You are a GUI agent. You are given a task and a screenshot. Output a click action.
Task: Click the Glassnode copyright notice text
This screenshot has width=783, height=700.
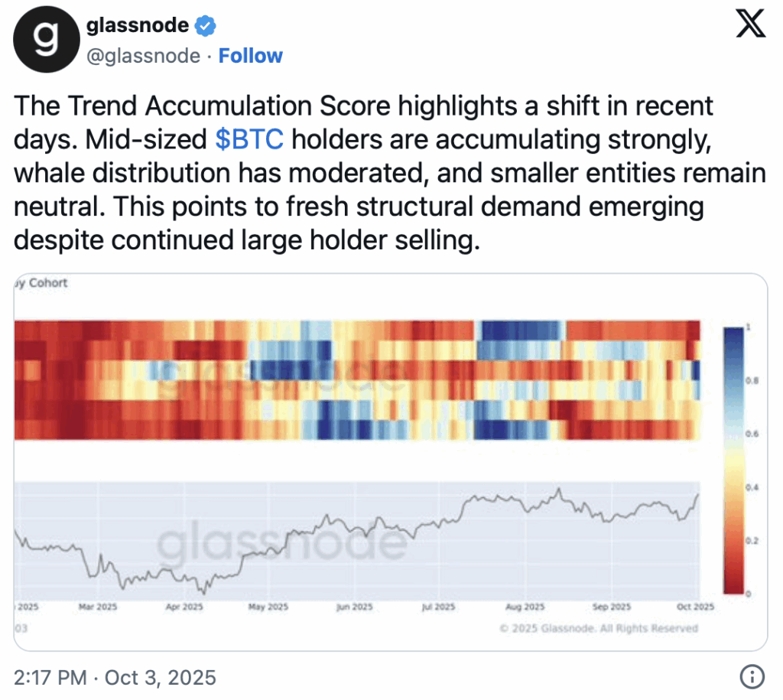[x=598, y=628]
